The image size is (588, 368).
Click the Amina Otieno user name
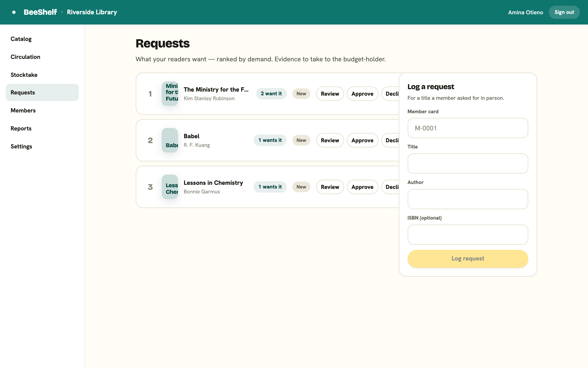(525, 12)
